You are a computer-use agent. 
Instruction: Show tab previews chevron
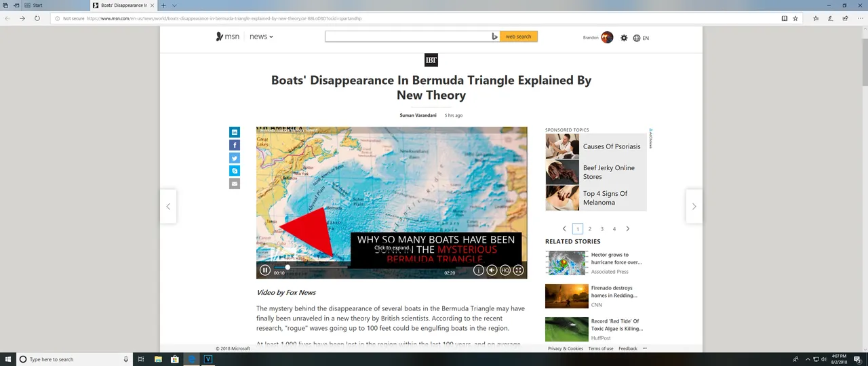(174, 5)
